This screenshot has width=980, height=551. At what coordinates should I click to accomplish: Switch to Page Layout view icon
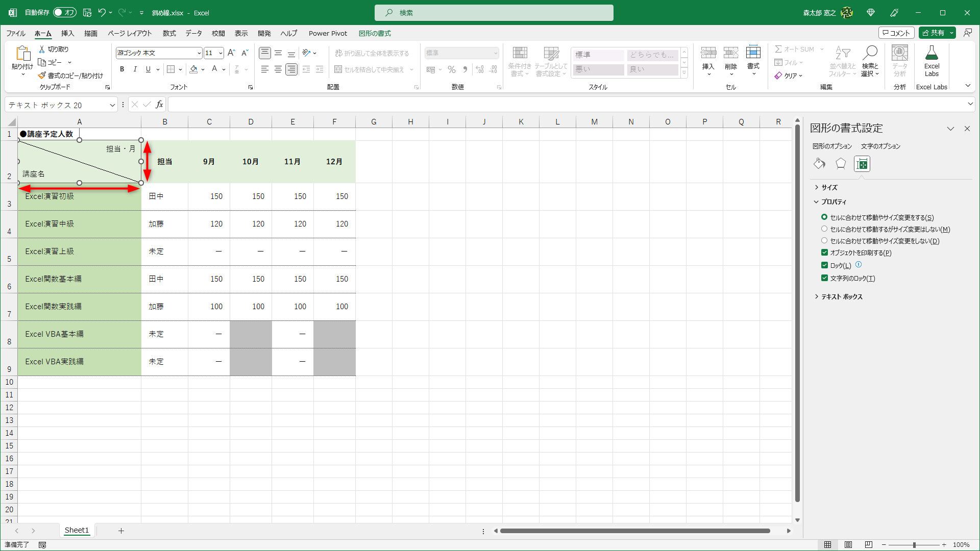point(848,545)
